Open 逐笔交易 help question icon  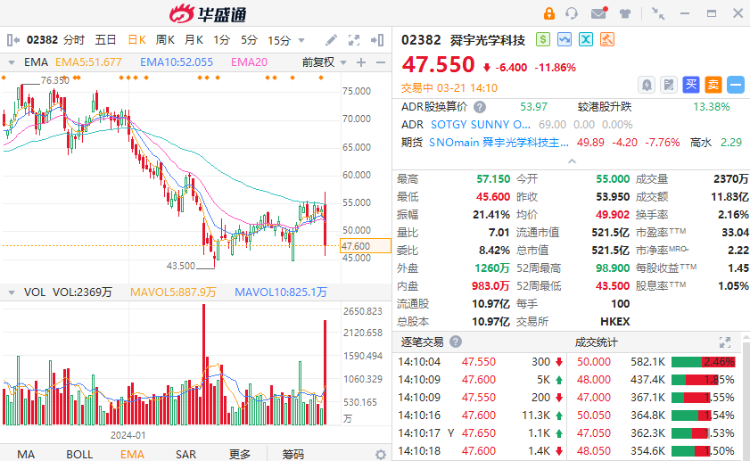click(456, 342)
